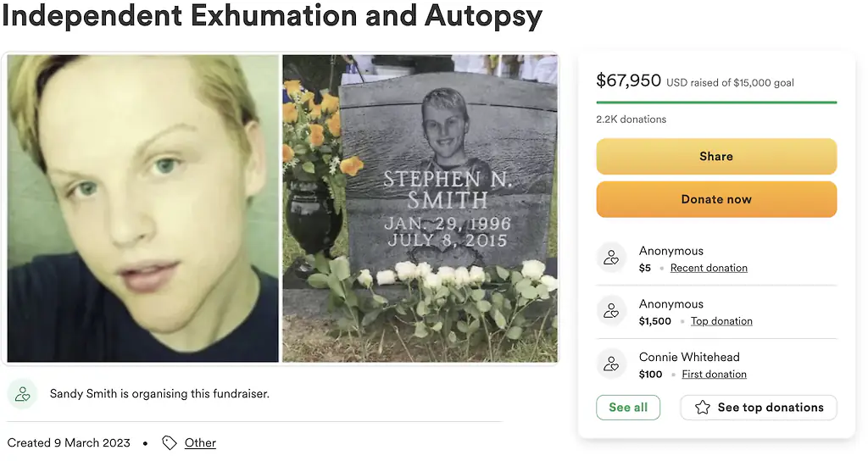The image size is (868, 461).
Task: Open the left portrait photo
Action: (143, 208)
